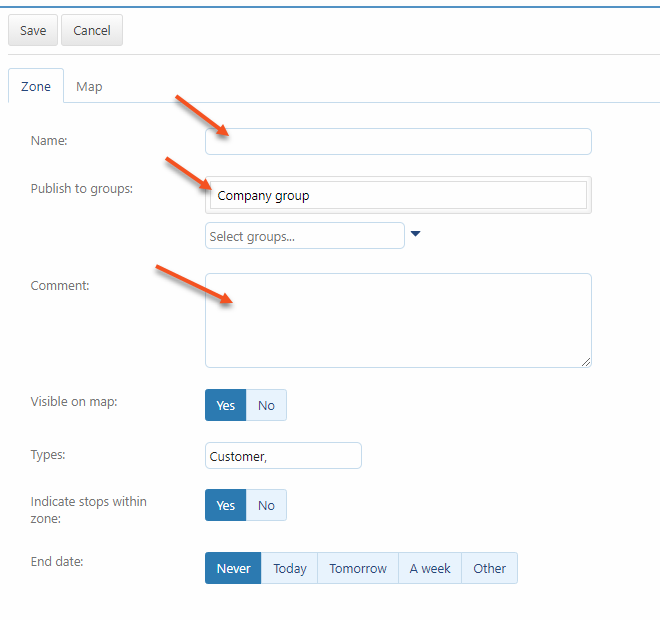
Task: Click the Publish to groups label
Action: point(82,189)
